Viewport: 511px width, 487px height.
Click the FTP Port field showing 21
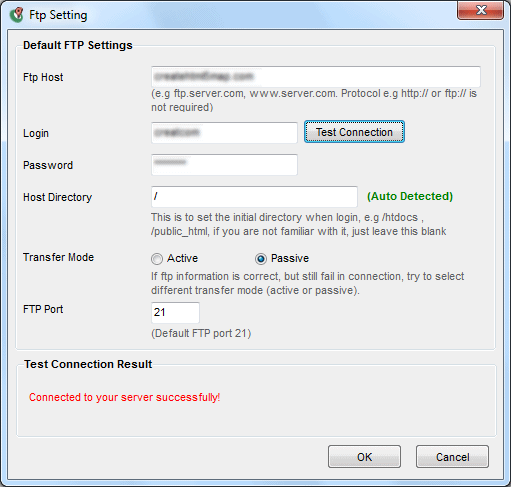(x=175, y=313)
